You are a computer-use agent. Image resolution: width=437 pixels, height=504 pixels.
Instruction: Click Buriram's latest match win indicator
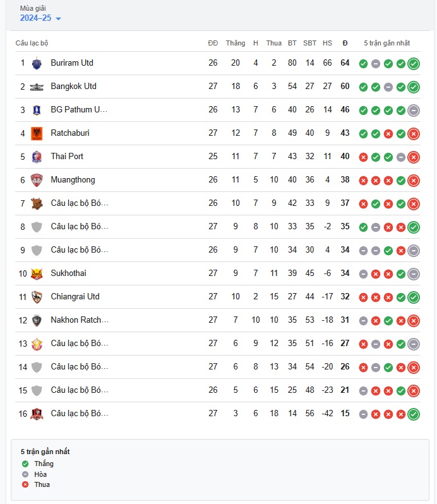tap(414, 63)
